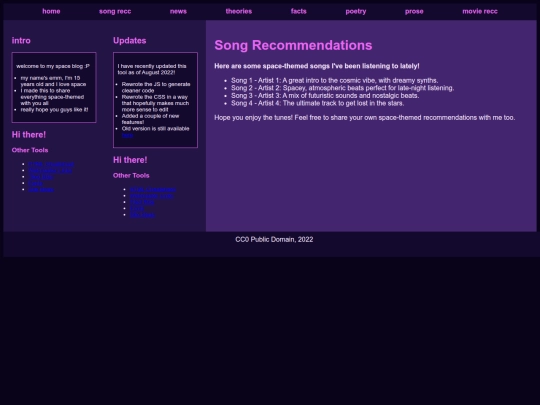540x405 pixels.
Task: Open HTML Cheatsheet link under intro column
Action: click(x=51, y=164)
